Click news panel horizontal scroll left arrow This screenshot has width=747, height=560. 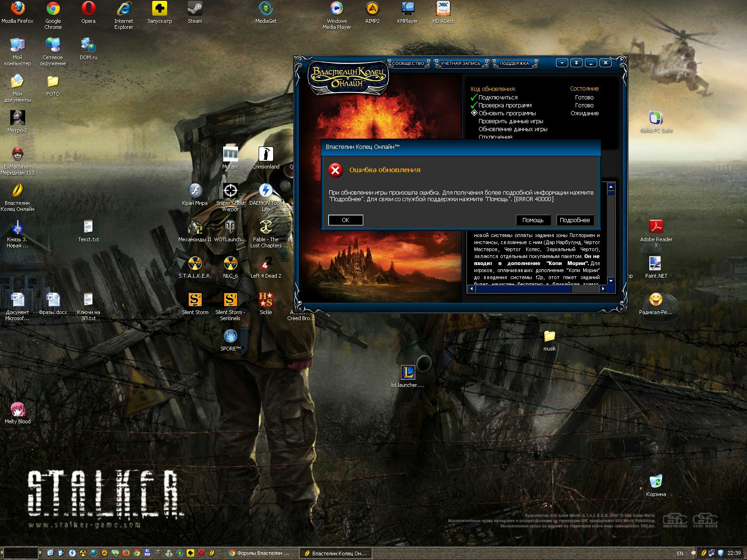[x=472, y=289]
